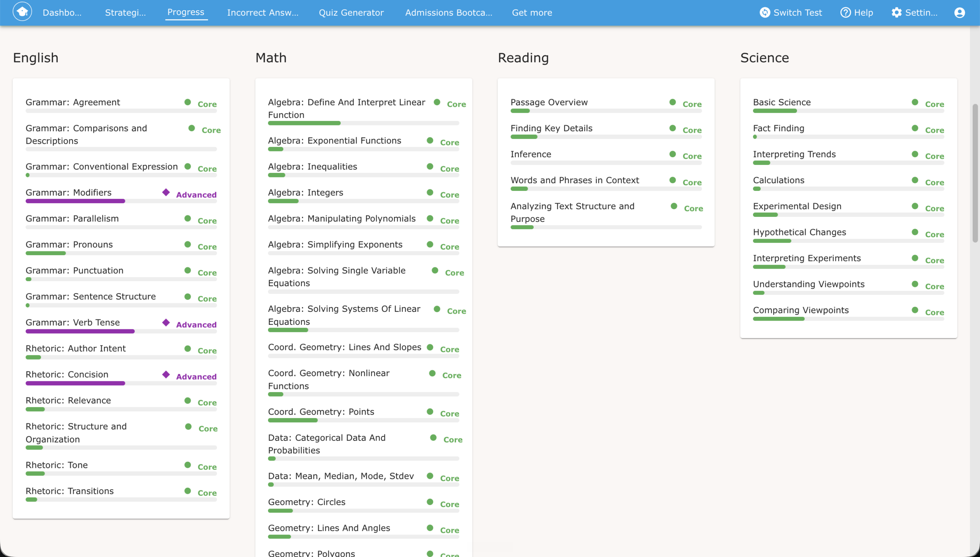Click the green dot beside Coord. Geometry: Points
980x557 pixels.
[x=430, y=412]
